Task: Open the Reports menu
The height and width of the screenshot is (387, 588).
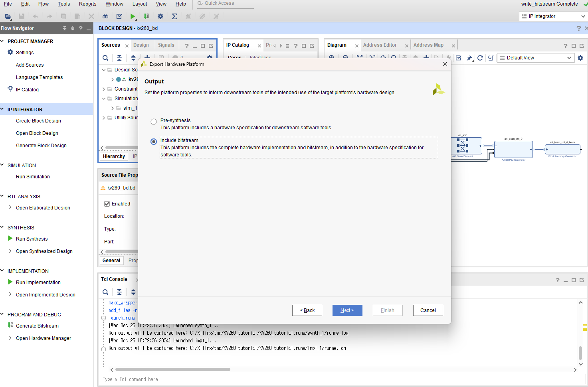Action: (88, 4)
